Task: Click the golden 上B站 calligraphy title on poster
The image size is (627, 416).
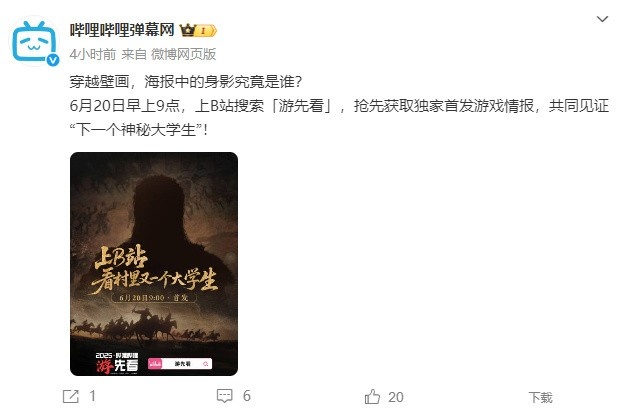Action: point(121,257)
